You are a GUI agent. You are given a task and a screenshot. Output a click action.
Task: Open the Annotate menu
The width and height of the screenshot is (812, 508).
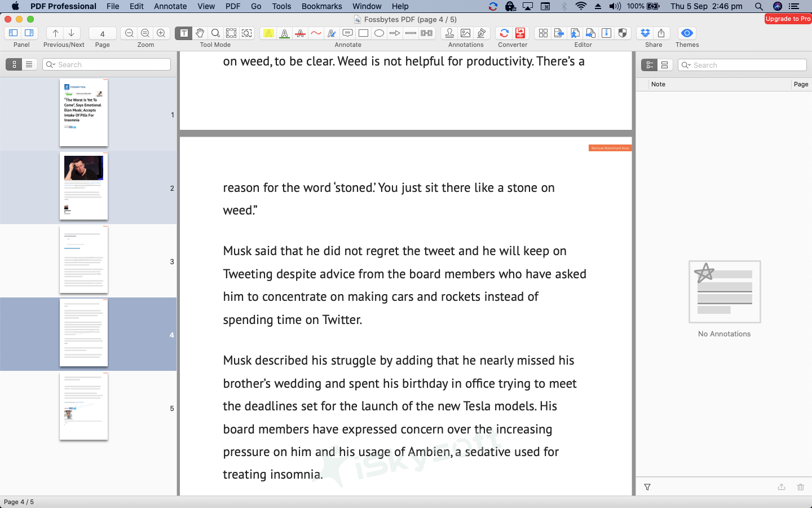click(x=170, y=6)
